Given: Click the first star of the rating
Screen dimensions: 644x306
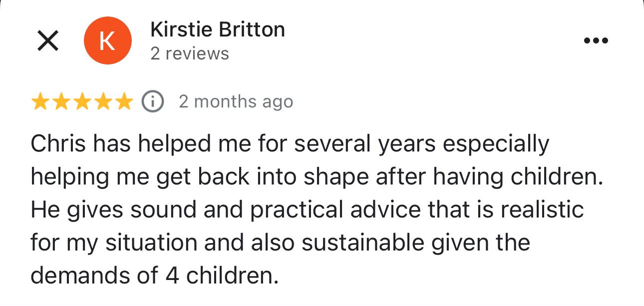Looking at the screenshot, I should (40, 101).
